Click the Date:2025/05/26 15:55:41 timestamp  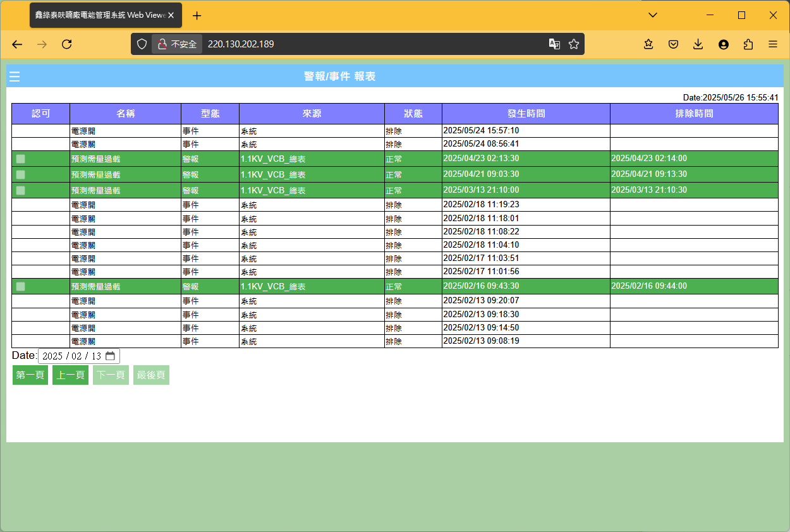click(x=731, y=98)
